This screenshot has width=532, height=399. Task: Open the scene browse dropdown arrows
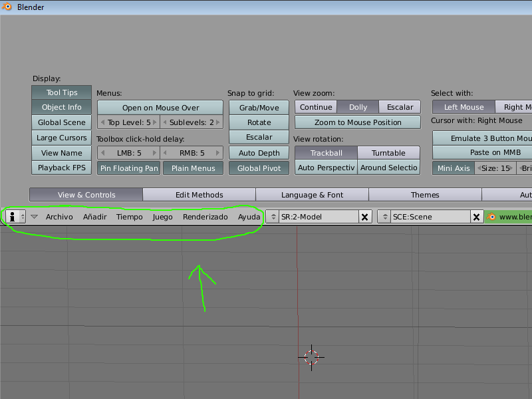(384, 217)
